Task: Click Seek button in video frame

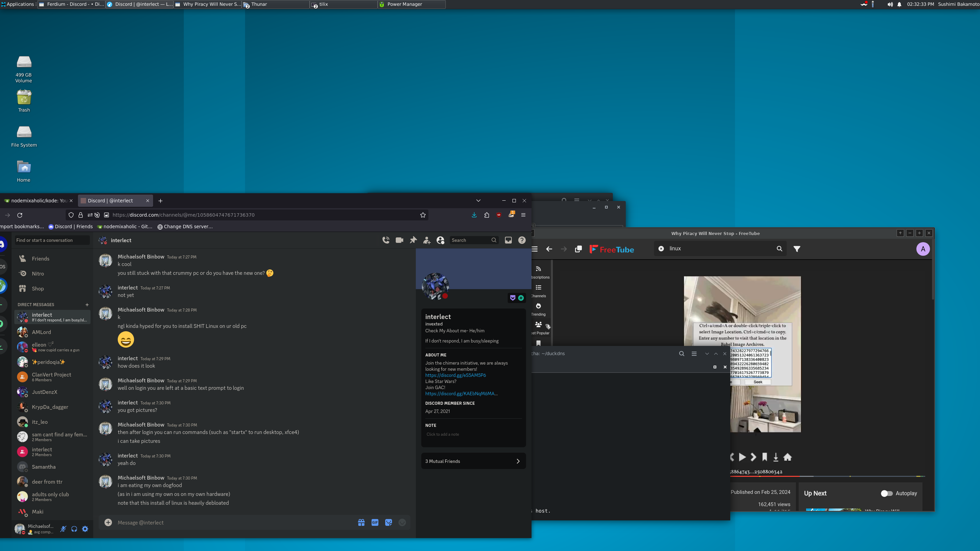Action: [x=758, y=382]
